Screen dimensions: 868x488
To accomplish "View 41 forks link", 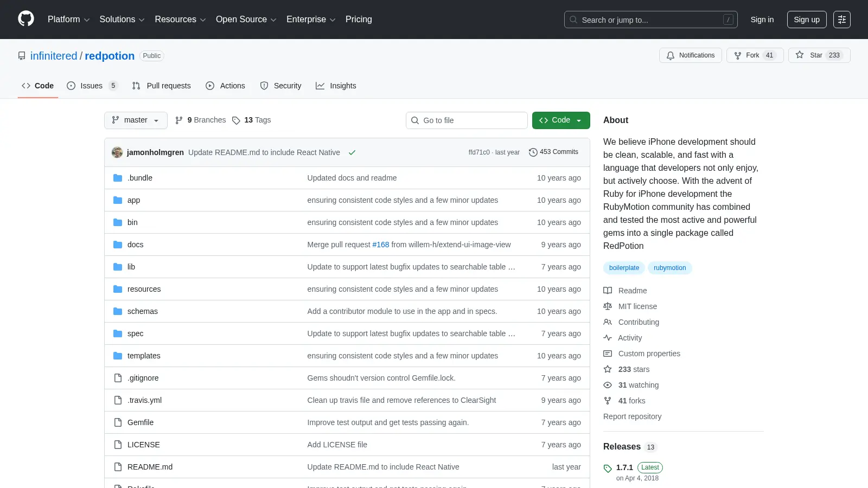I will [631, 401].
